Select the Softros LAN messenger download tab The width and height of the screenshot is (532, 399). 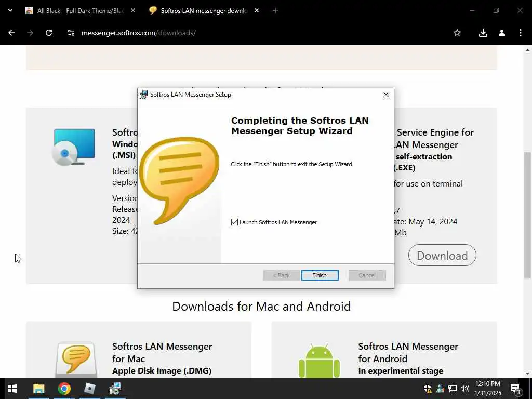pos(204,11)
